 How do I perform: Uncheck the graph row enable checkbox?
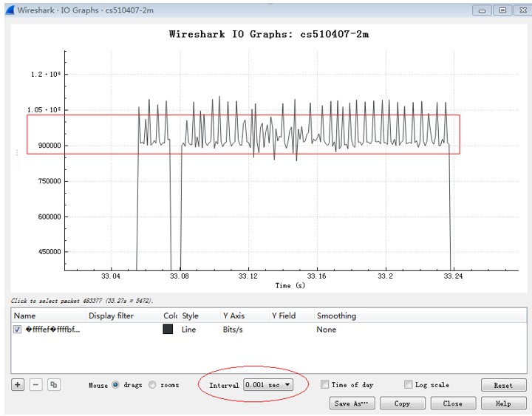tap(17, 329)
